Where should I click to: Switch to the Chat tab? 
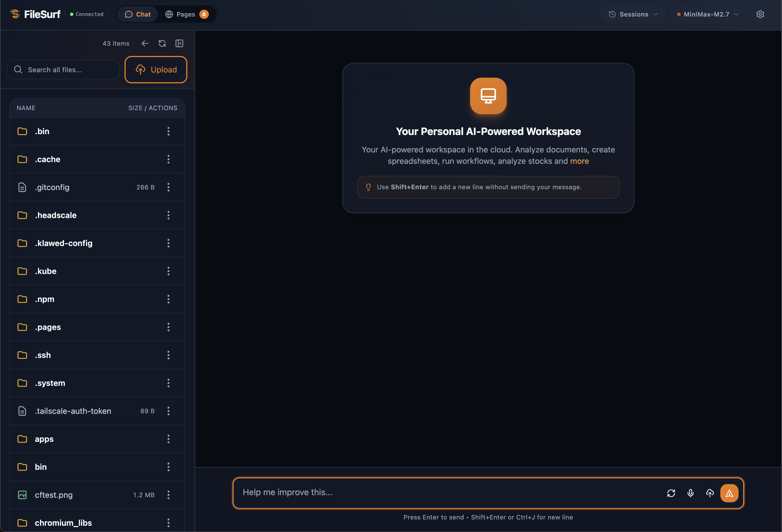[x=138, y=14]
